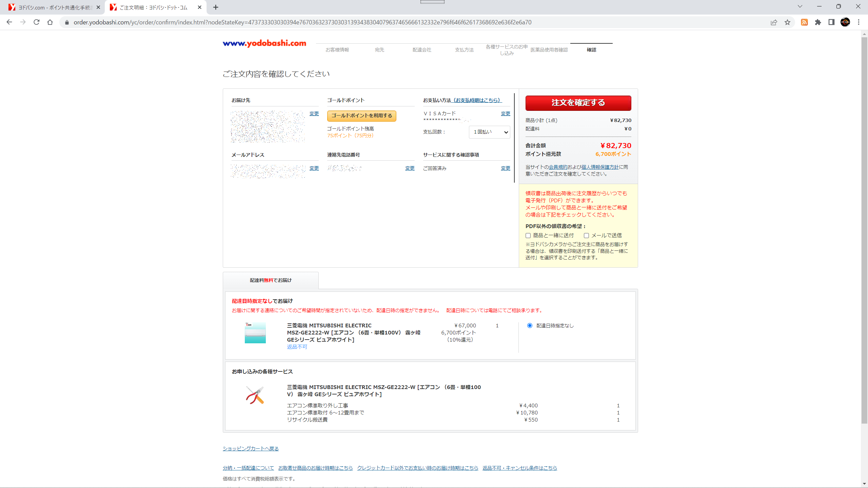
Task: Open the 支払回数 1回払い dropdown
Action: 489,132
